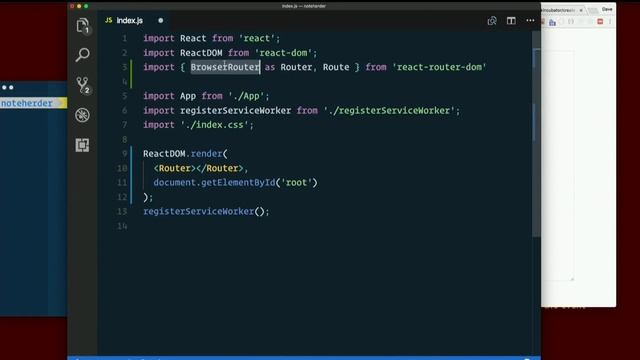The width and height of the screenshot is (640, 360).
Task: Open the More Actions ellipsis menu
Action: pos(530,20)
